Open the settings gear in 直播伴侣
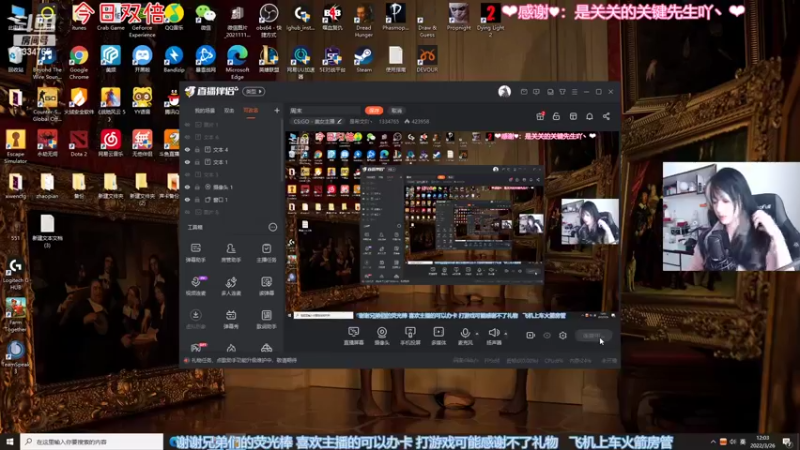Viewport: 800px width, 450px height. click(563, 335)
